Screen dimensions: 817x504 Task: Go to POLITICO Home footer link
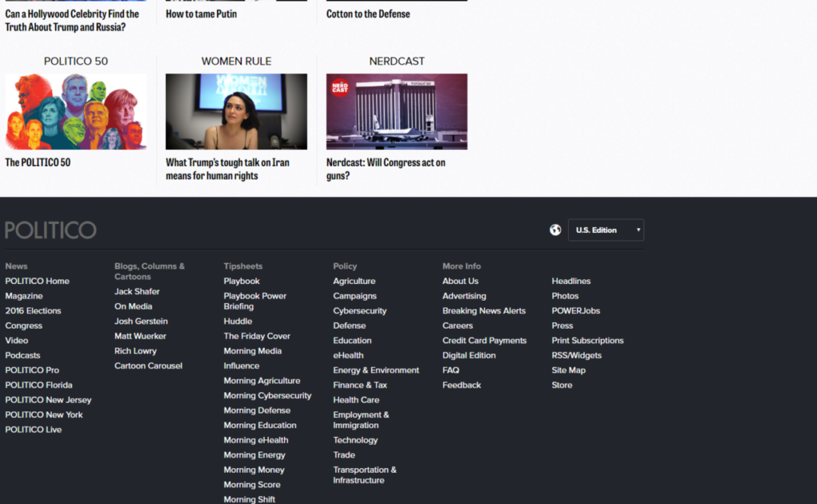click(x=37, y=282)
